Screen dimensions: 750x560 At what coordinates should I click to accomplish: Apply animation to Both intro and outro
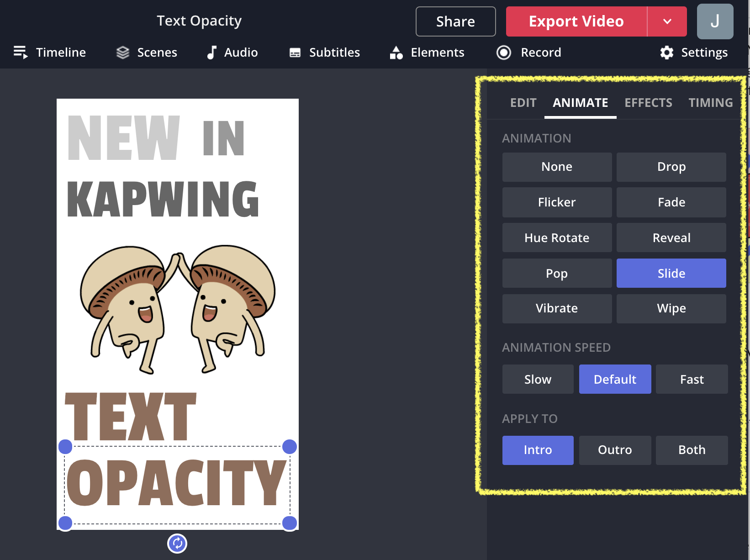tap(692, 450)
